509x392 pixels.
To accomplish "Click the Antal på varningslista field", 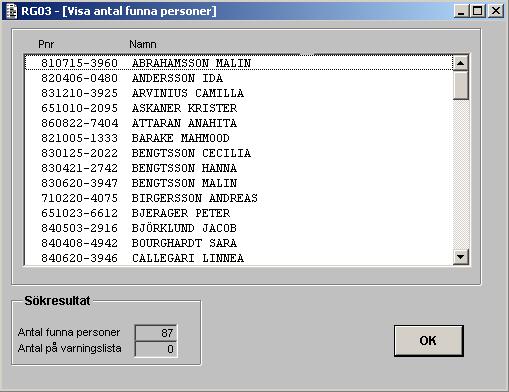I will pos(156,349).
